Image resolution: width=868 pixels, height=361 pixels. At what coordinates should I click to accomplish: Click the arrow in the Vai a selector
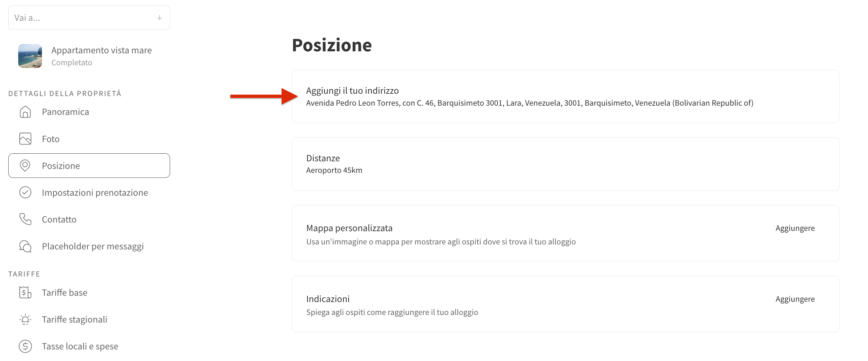click(x=160, y=18)
